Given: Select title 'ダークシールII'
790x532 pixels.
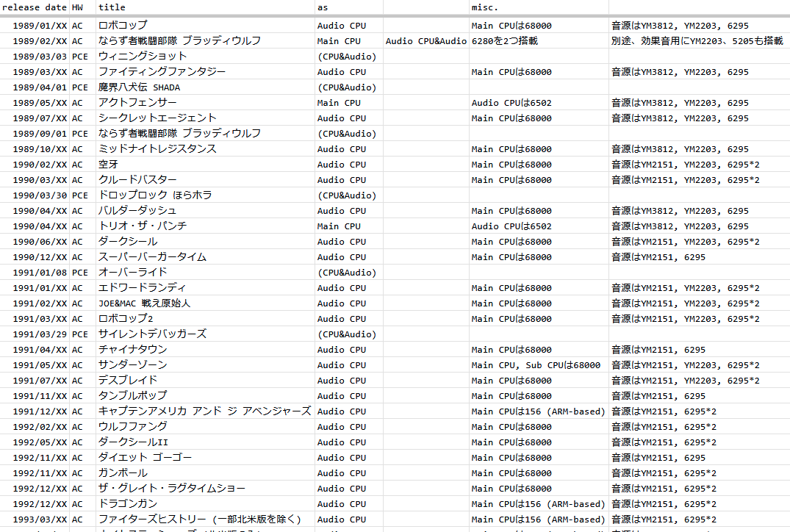Looking at the screenshot, I should click(x=133, y=442).
